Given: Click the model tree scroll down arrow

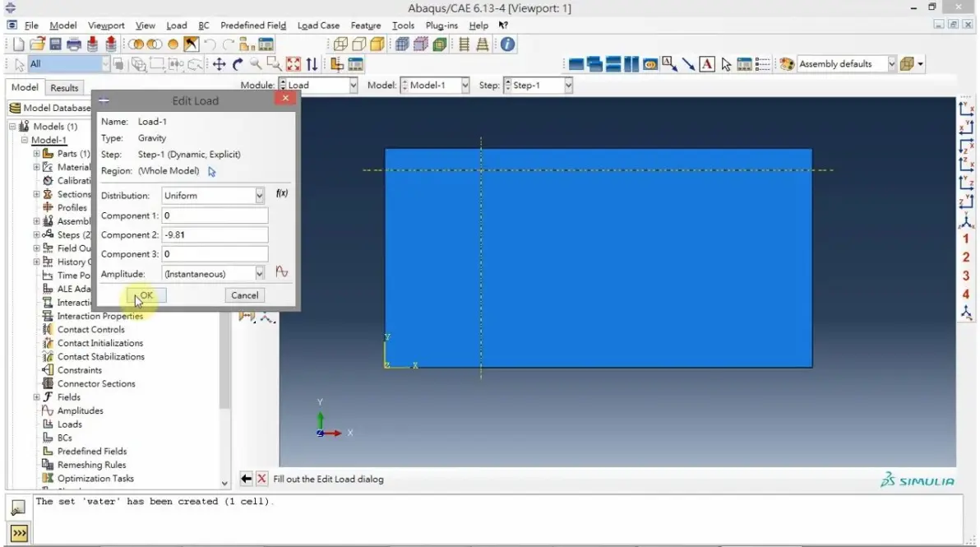Looking at the screenshot, I should coord(224,483).
